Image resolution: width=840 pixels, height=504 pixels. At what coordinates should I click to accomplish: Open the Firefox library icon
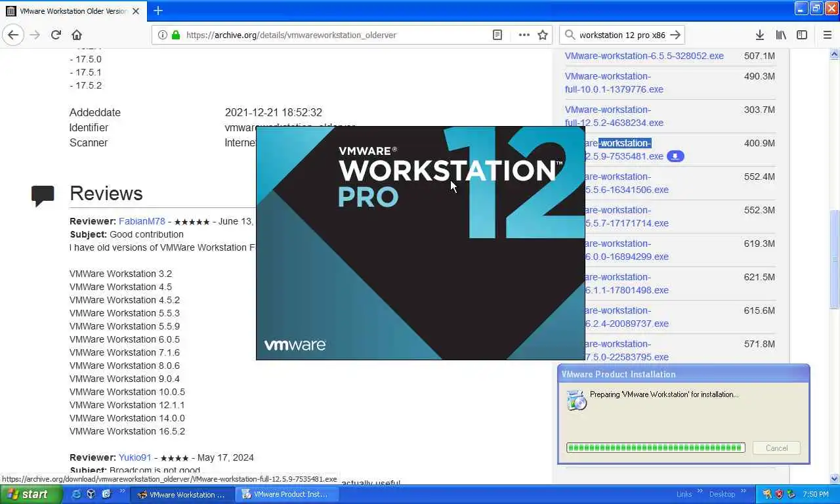pos(781,35)
